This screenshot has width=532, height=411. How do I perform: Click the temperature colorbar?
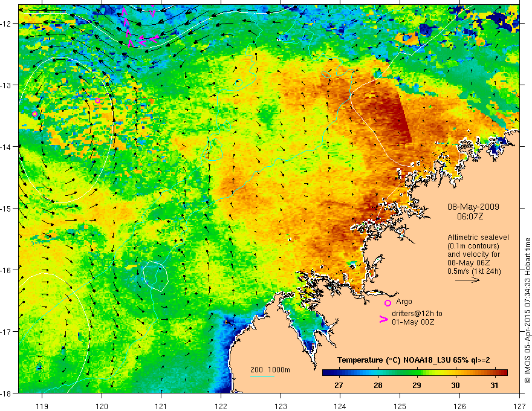pyautogui.click(x=415, y=373)
